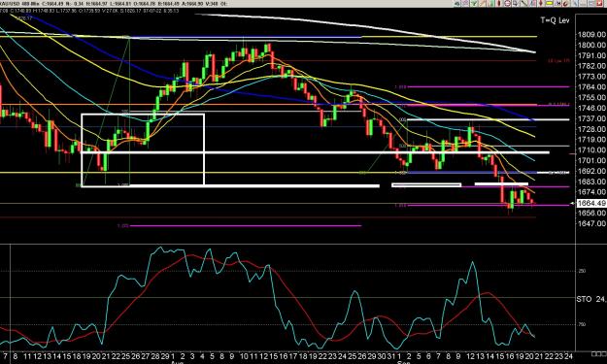Click the red down arrow toolbar icon

pyautogui.click(x=540, y=4)
